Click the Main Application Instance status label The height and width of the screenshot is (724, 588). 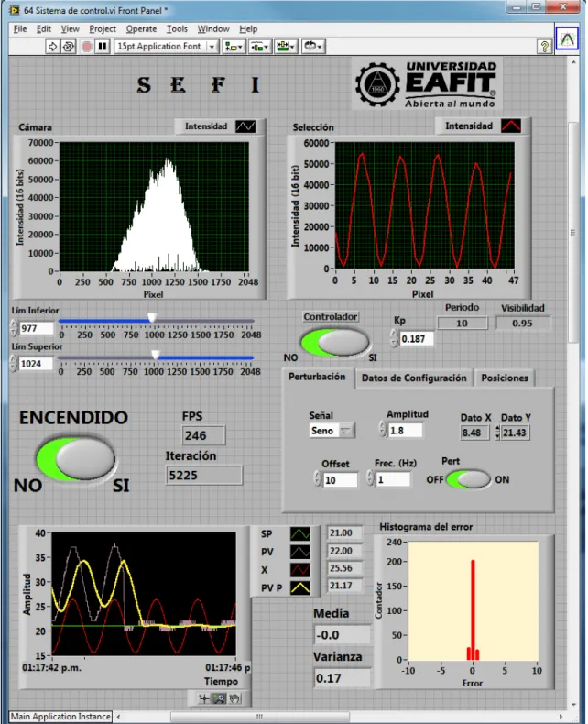[x=60, y=716]
